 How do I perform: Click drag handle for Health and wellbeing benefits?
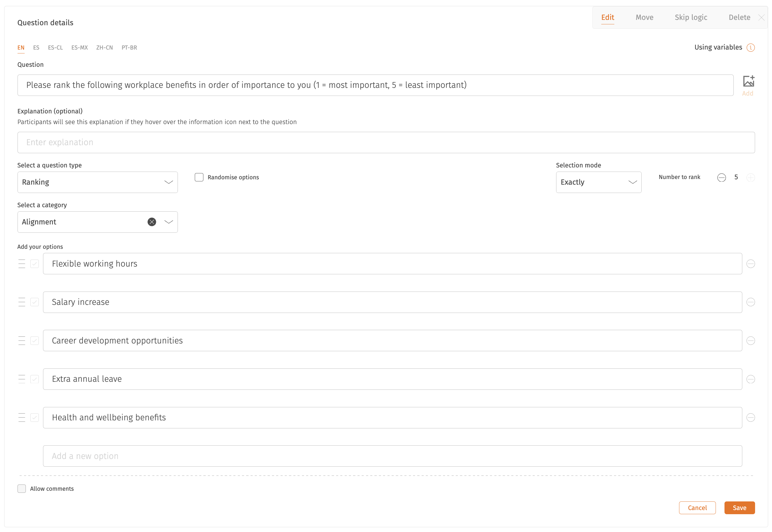click(22, 418)
